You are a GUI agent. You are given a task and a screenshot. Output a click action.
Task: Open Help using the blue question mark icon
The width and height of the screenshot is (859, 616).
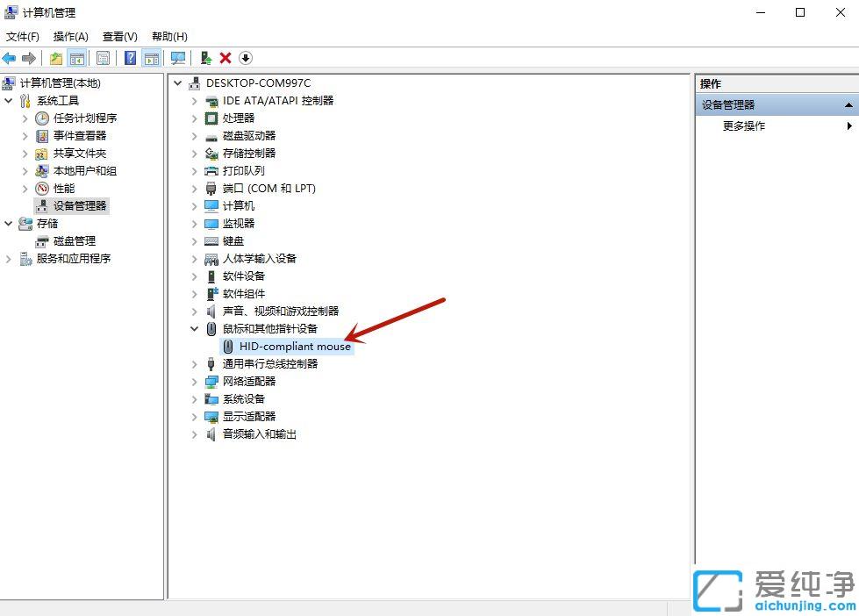(130, 58)
